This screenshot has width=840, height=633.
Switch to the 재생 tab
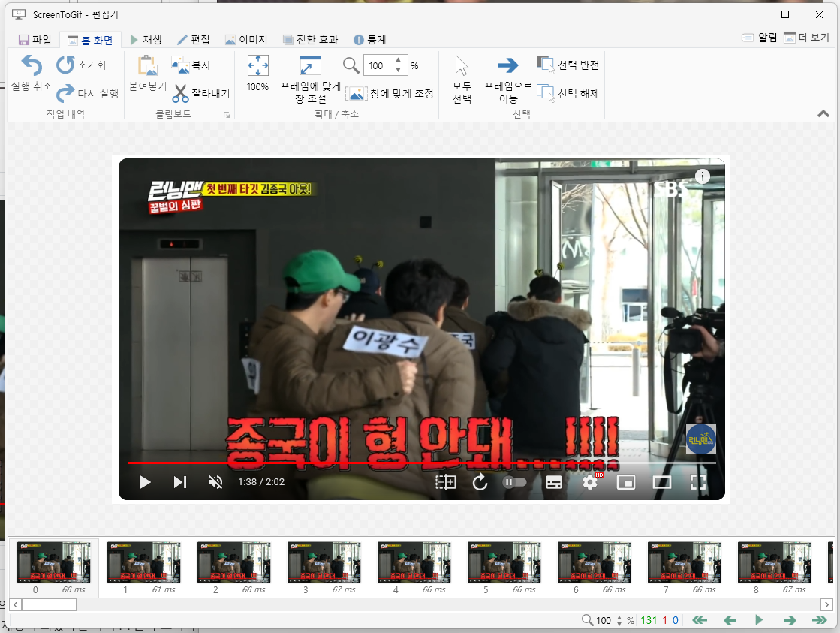coord(149,38)
